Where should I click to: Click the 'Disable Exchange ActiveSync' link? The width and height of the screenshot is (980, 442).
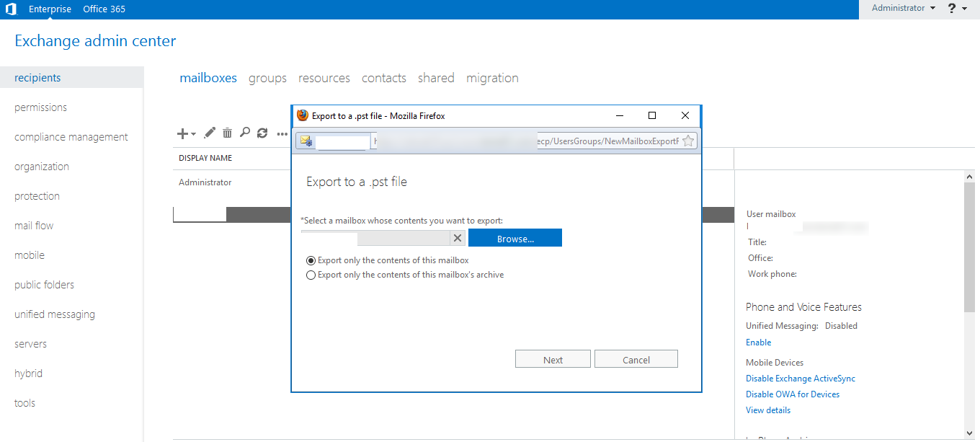coord(800,379)
